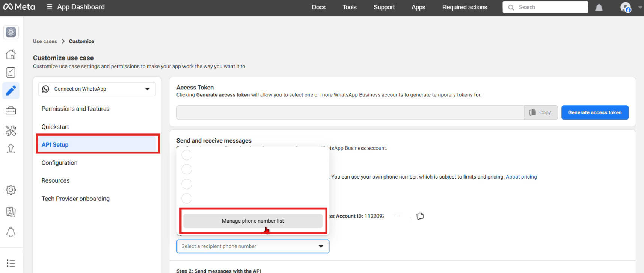This screenshot has height=273, width=644.
Task: Select the second phone number radio option
Action: pos(187,169)
